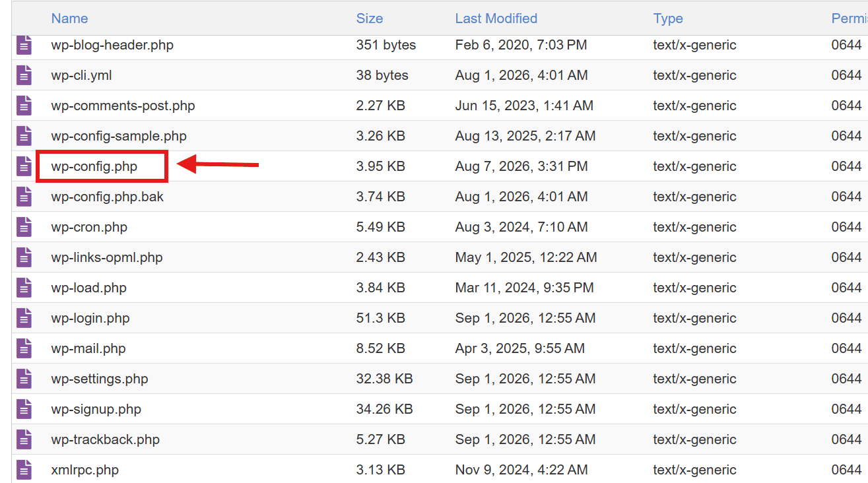Sort files by the Type column header
The image size is (868, 483).
tap(668, 18)
